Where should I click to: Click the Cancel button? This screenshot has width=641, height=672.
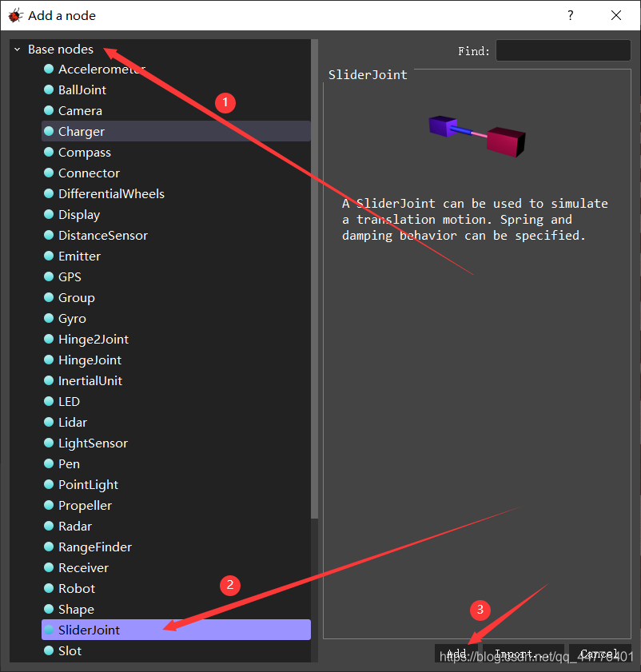[600, 653]
